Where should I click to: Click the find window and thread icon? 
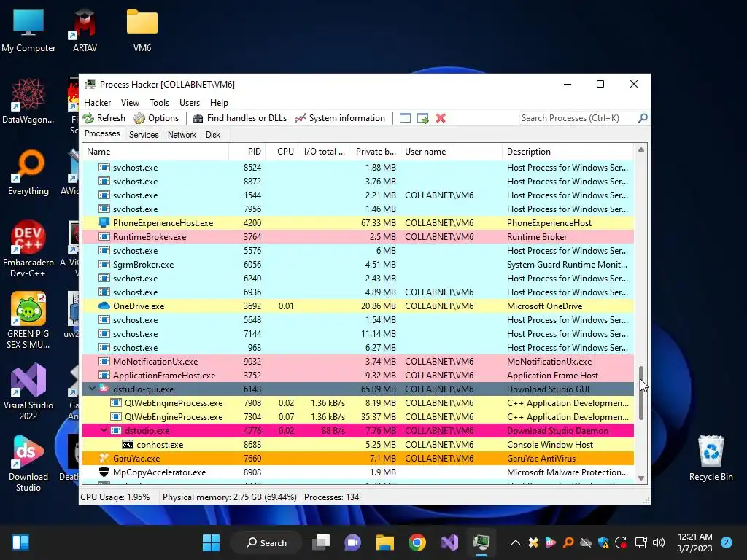(422, 118)
